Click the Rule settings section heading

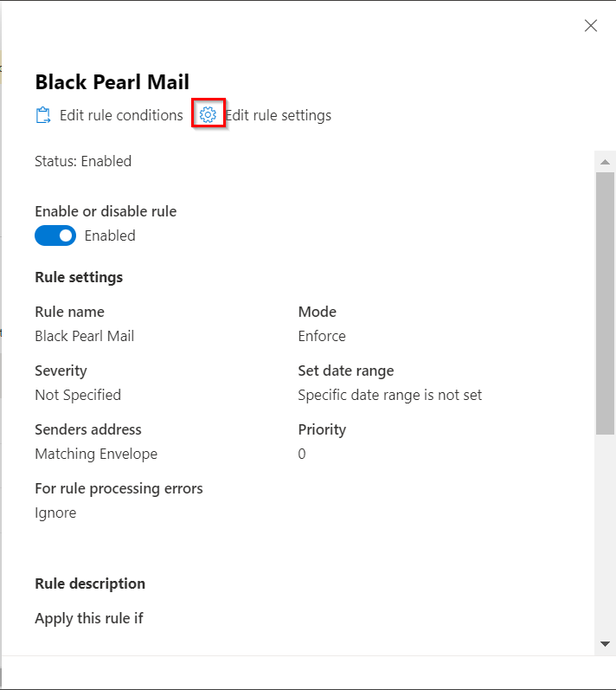[x=79, y=277]
